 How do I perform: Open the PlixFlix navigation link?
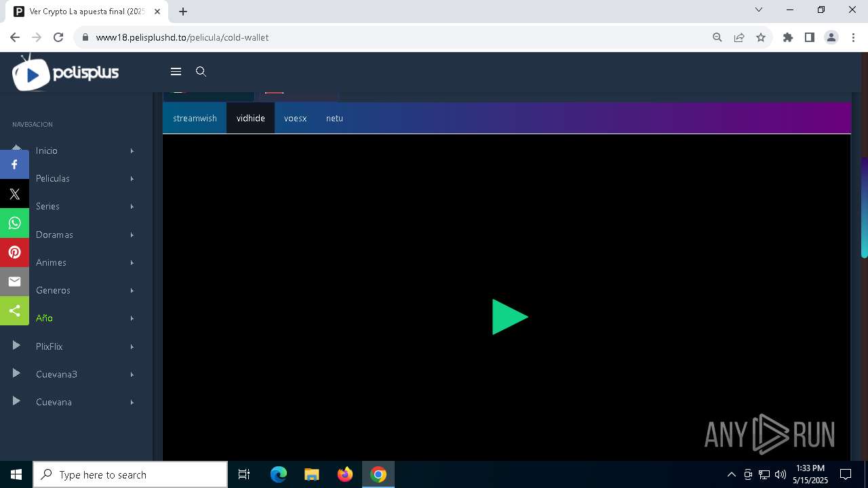tap(49, 346)
